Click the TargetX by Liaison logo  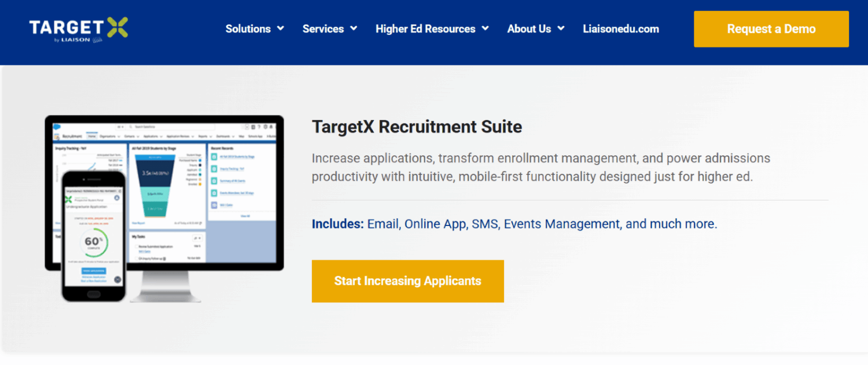(x=78, y=29)
